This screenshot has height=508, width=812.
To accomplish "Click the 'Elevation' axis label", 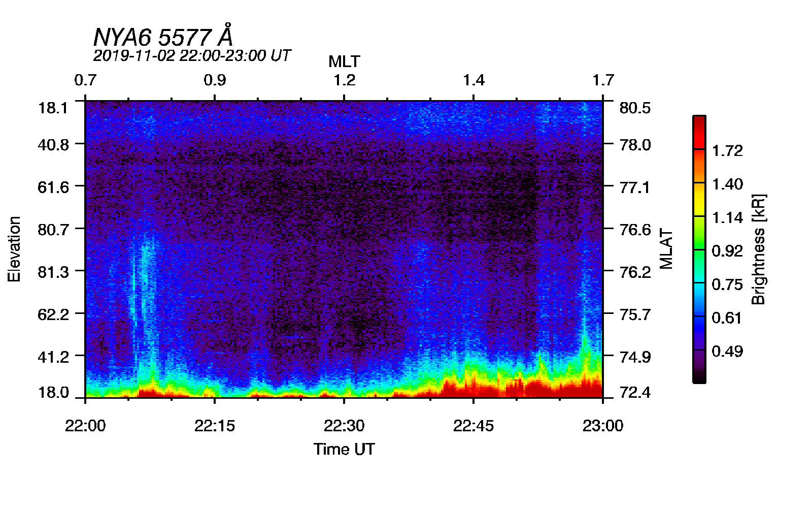I will point(15,249).
